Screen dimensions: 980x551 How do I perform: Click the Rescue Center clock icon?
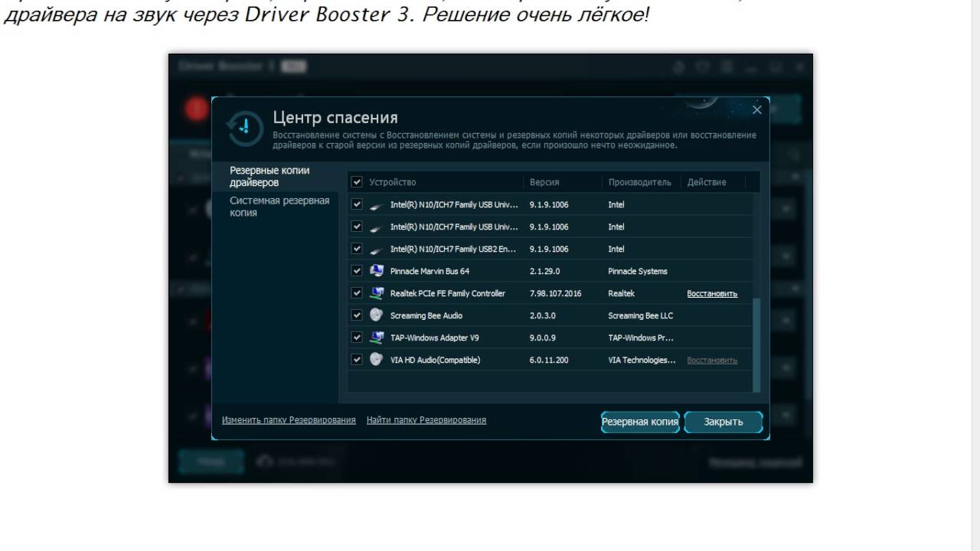(245, 129)
